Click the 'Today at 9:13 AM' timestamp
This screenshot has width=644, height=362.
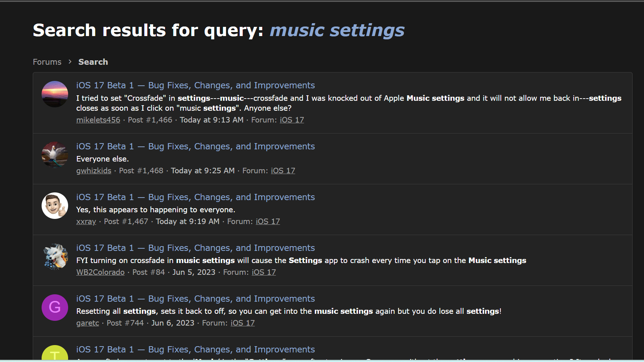coord(212,120)
